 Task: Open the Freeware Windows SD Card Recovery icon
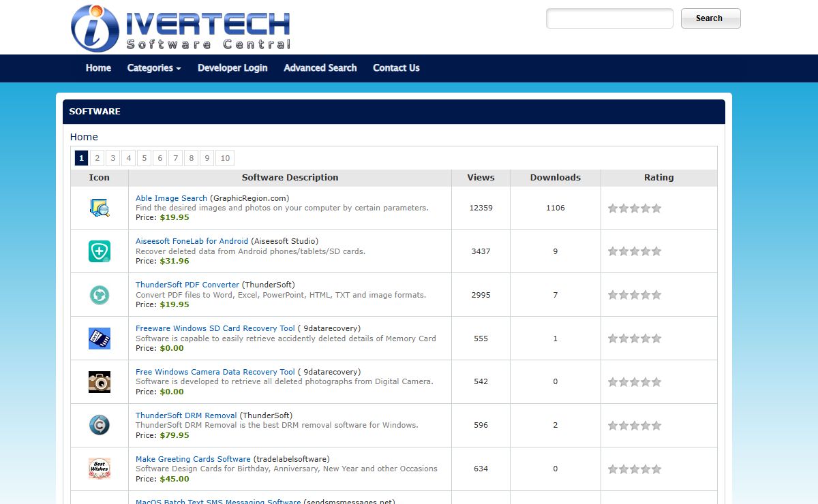click(x=100, y=338)
